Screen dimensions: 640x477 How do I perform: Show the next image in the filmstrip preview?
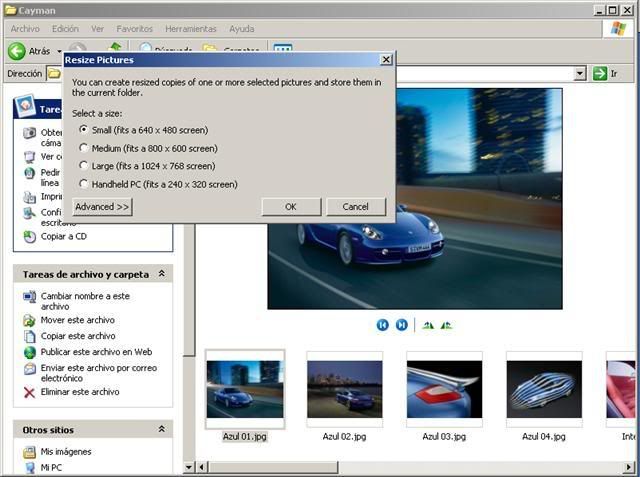[402, 325]
